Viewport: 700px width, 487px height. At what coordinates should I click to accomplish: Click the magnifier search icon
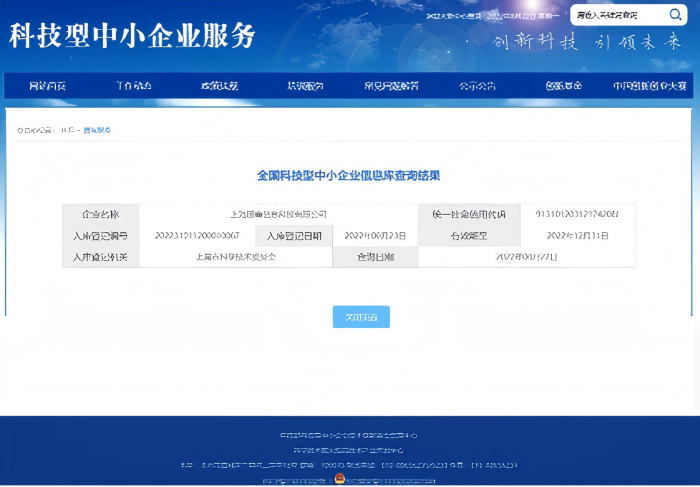coord(675,15)
